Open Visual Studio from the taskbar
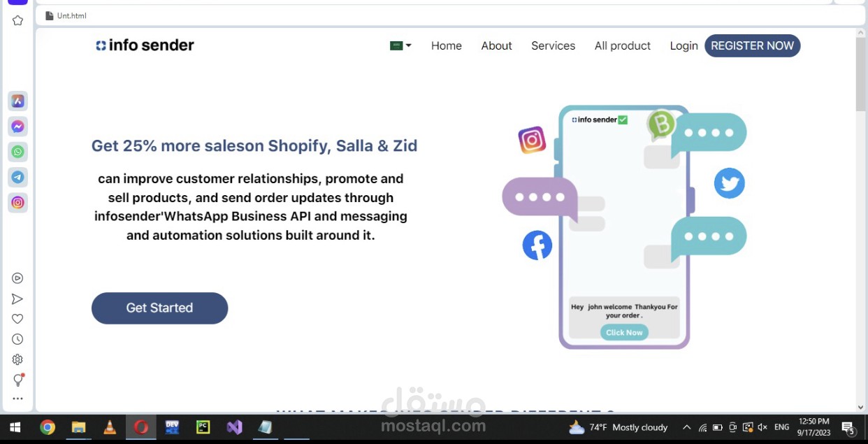This screenshot has width=868, height=444. click(x=235, y=427)
